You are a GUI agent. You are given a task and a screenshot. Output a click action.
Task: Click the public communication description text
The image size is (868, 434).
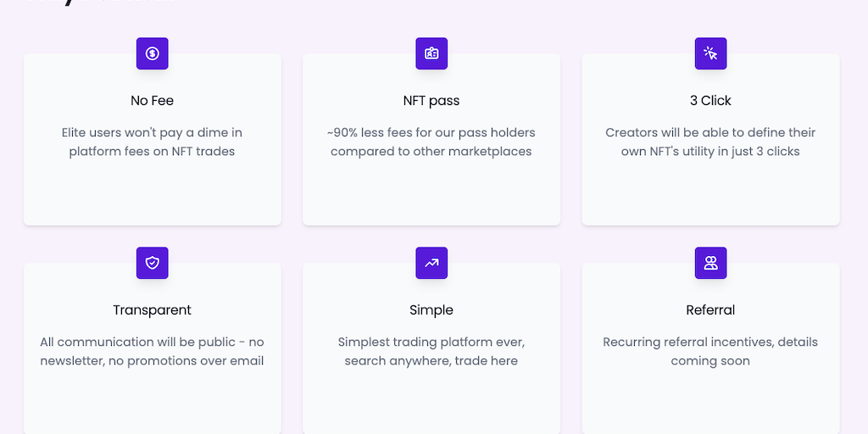153,352
